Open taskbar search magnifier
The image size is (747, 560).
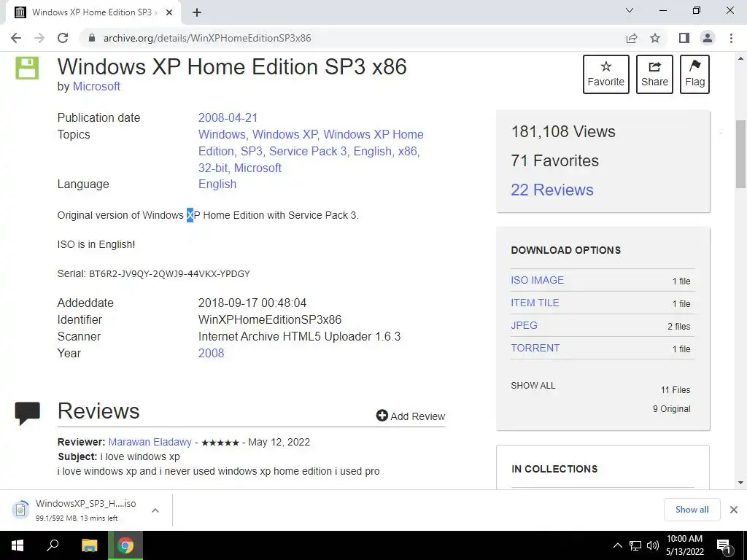point(53,545)
